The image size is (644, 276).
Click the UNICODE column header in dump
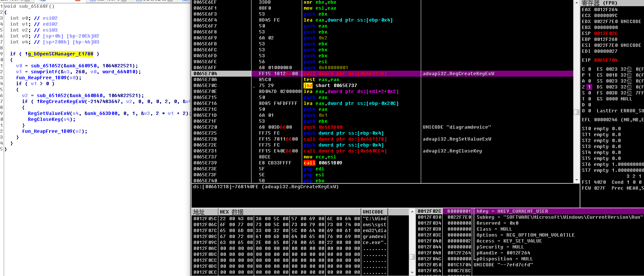(x=373, y=212)
